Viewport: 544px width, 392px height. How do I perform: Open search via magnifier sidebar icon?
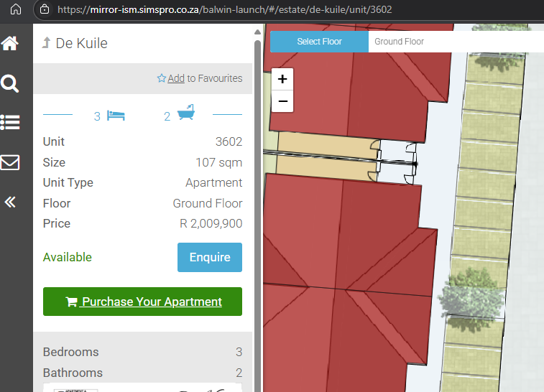10,84
